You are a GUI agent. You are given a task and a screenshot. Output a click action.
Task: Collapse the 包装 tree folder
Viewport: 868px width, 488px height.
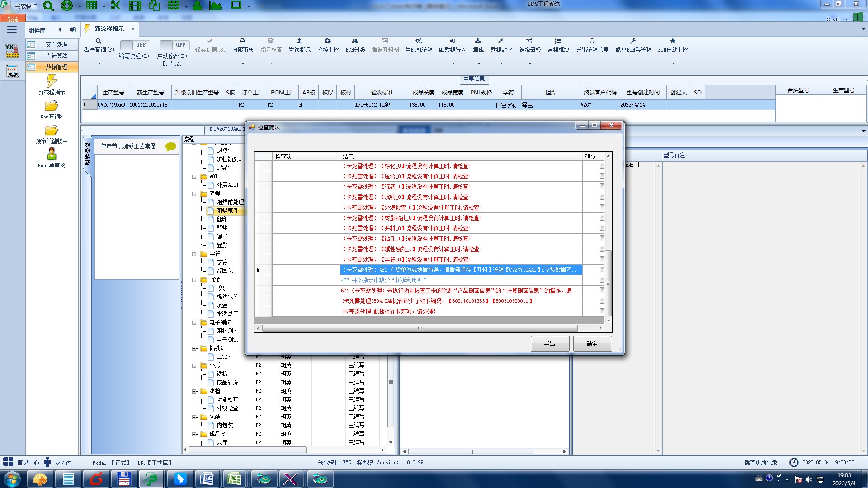[x=194, y=417]
